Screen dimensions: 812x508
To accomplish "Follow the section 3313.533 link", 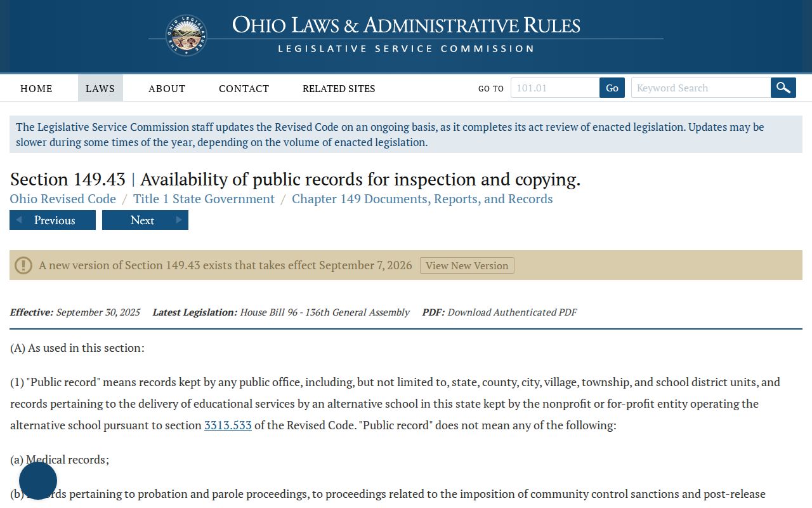I will (228, 425).
